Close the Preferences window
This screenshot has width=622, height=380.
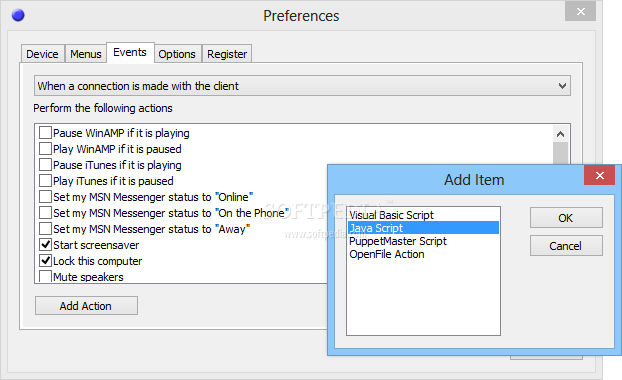click(580, 12)
